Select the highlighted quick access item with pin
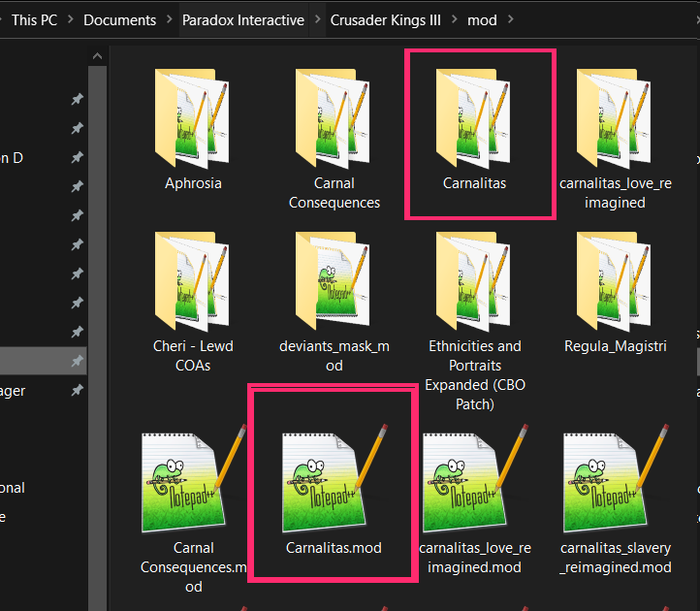Image resolution: width=700 pixels, height=611 pixels. click(x=44, y=361)
